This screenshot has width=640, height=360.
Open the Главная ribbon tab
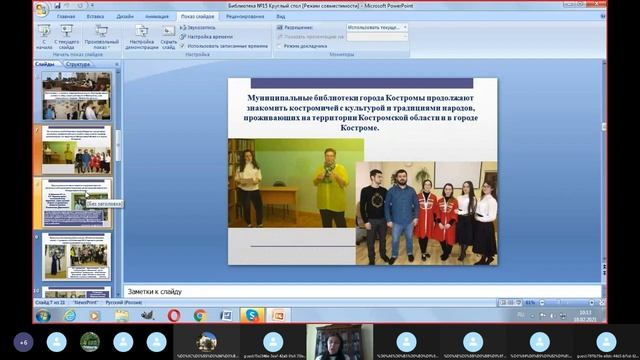(66, 16)
